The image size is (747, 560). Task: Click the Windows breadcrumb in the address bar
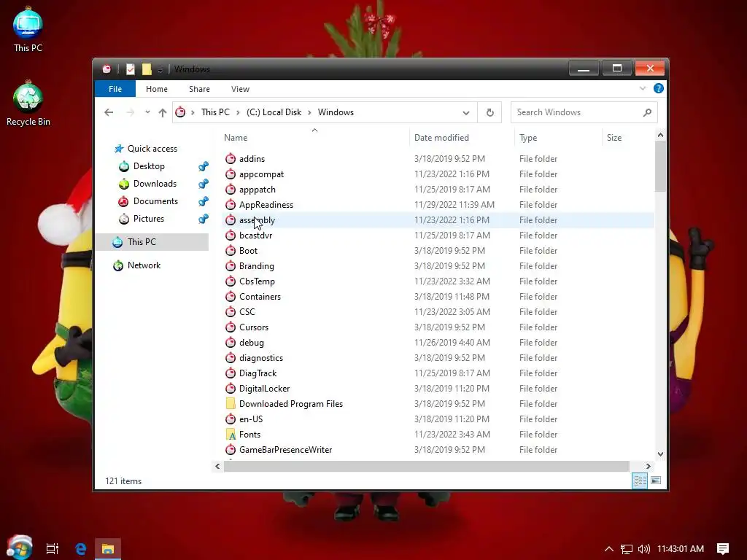(336, 112)
